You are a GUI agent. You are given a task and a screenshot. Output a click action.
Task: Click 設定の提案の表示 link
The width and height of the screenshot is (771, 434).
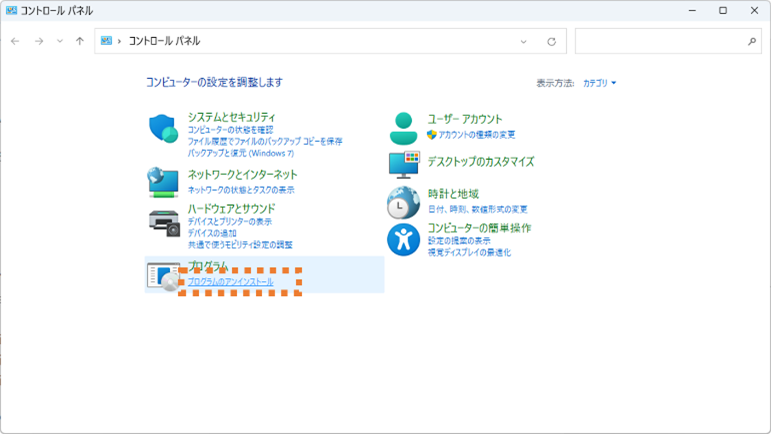click(x=459, y=241)
